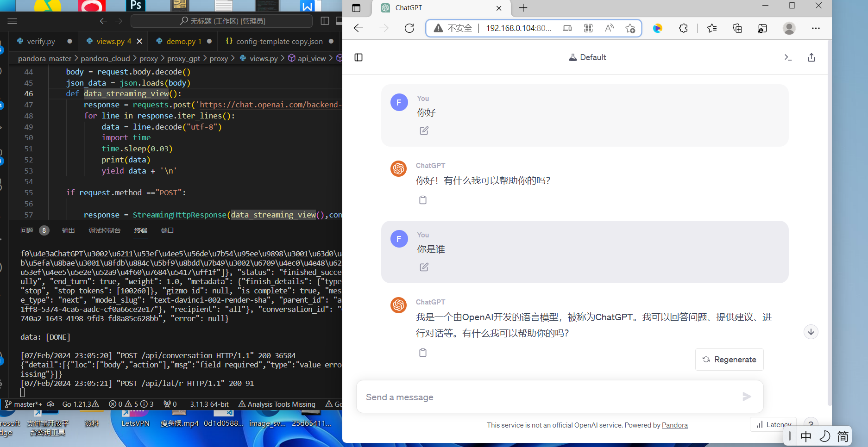Copy the ChatGPT reply about OpenAI model
The image size is (868, 447).
click(423, 353)
